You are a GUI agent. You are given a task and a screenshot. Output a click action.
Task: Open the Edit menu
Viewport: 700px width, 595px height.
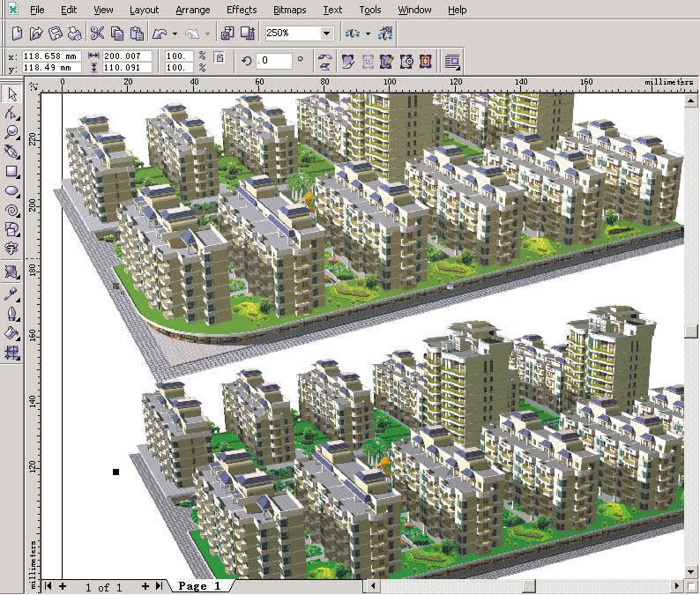(x=69, y=10)
